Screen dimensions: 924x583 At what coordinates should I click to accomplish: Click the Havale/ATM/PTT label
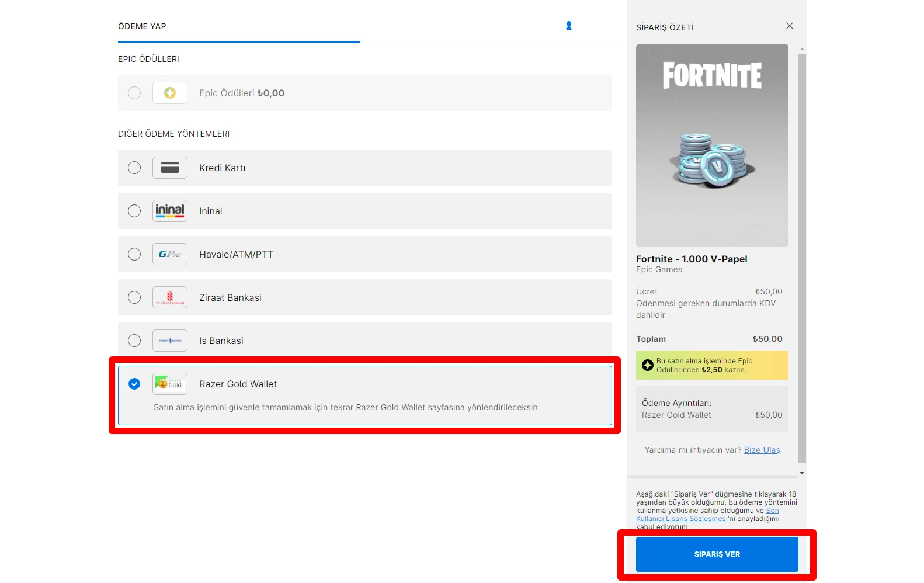click(x=236, y=254)
